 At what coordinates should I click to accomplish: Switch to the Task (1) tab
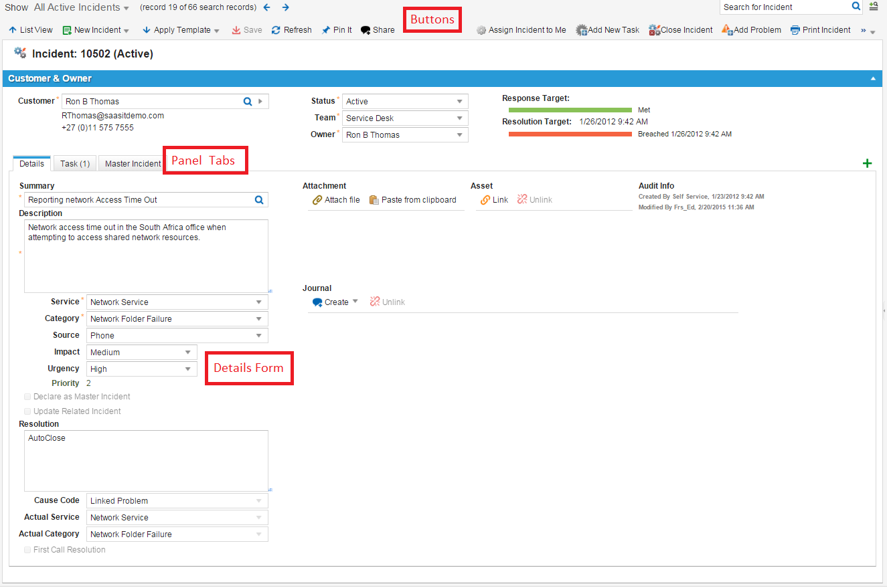point(75,164)
